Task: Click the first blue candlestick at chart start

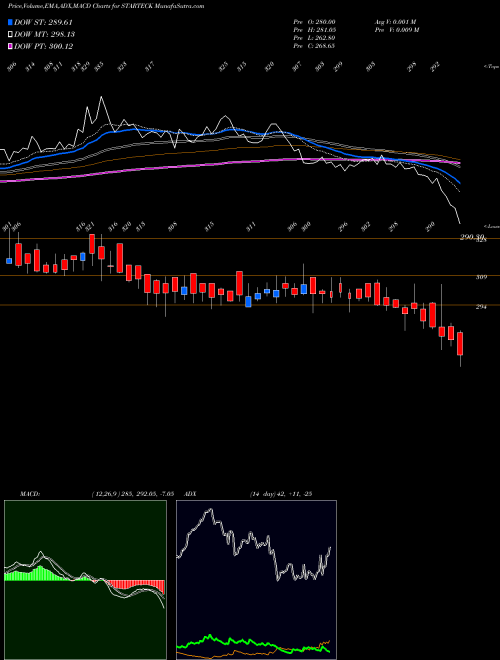Action: tap(9, 261)
